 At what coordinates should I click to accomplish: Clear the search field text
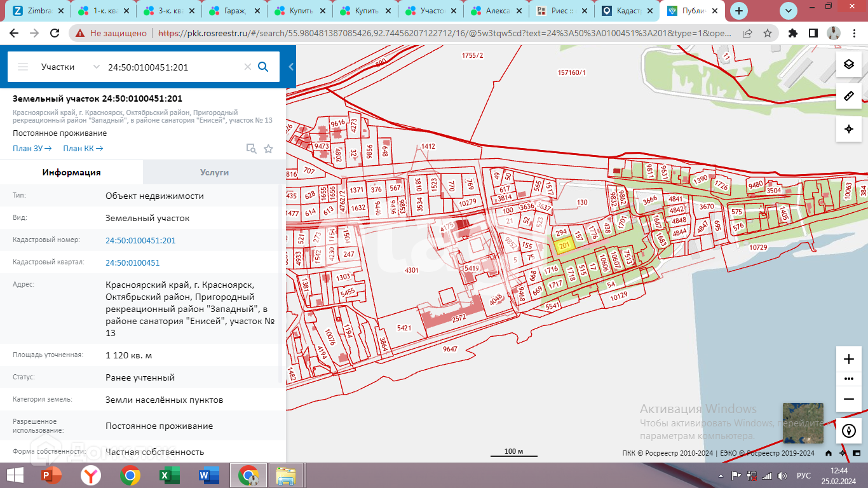coord(248,67)
